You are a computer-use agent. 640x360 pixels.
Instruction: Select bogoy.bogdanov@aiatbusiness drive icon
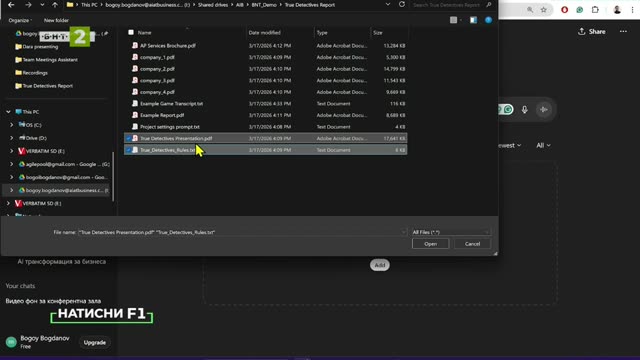(22, 190)
